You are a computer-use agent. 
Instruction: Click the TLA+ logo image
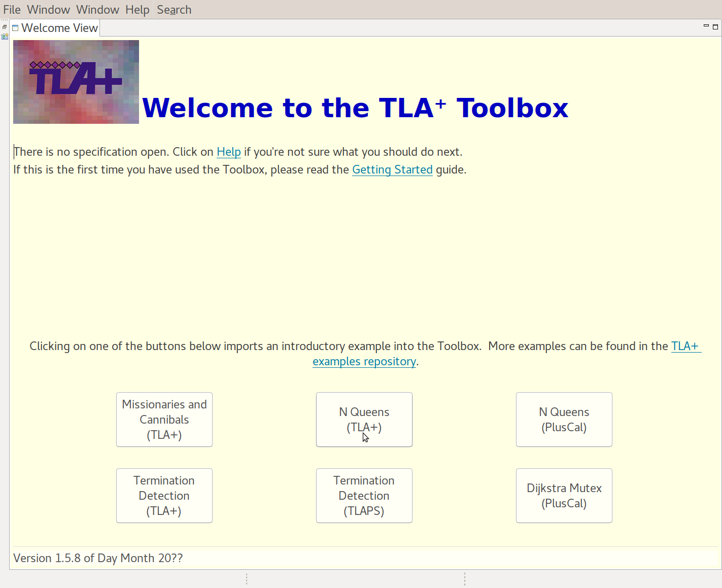[x=76, y=82]
